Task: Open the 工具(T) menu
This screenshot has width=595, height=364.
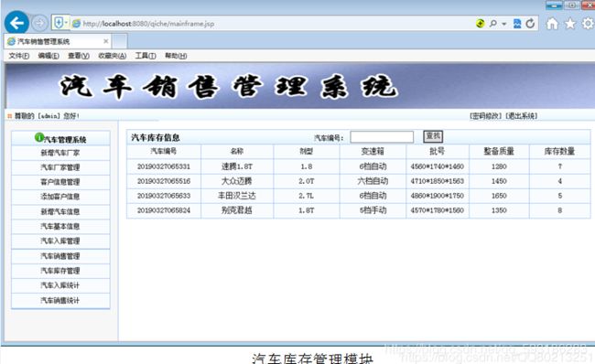Action: coord(146,56)
